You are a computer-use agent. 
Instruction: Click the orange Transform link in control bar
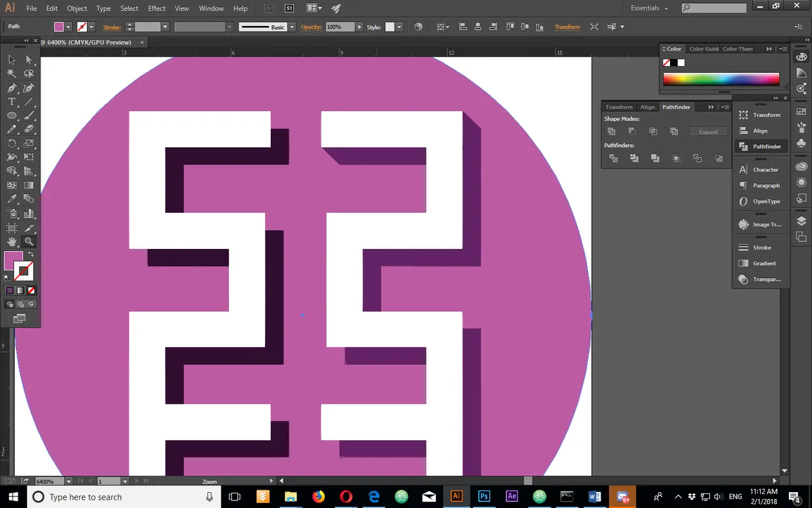point(567,27)
